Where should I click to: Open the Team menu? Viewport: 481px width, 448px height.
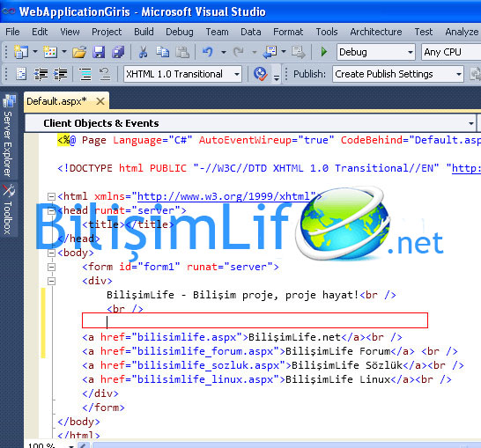217,32
